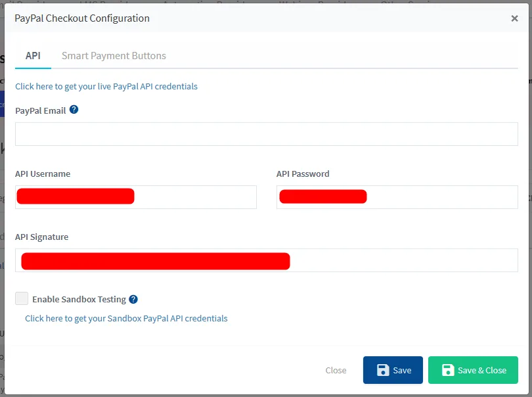Screen dimensions: 532x397
Task: Click the API Signature label
Action: click(42, 237)
